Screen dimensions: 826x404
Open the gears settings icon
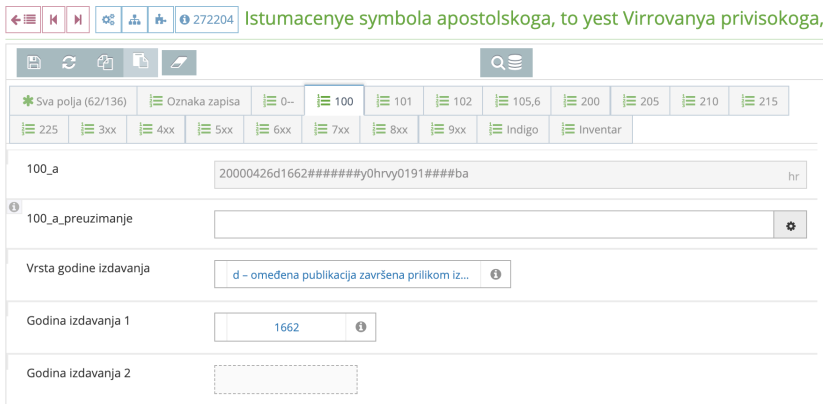109,20
